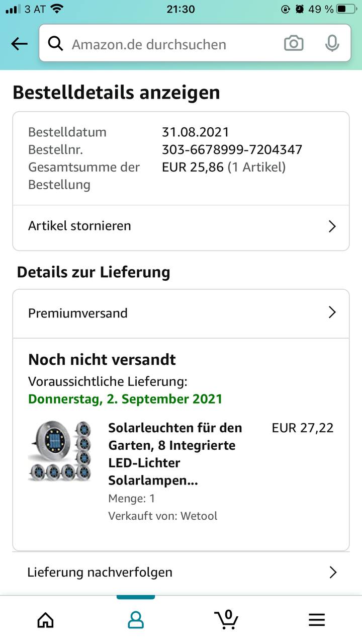362x644 pixels.
Task: Tap the search magnifier icon
Action: pos(55,44)
